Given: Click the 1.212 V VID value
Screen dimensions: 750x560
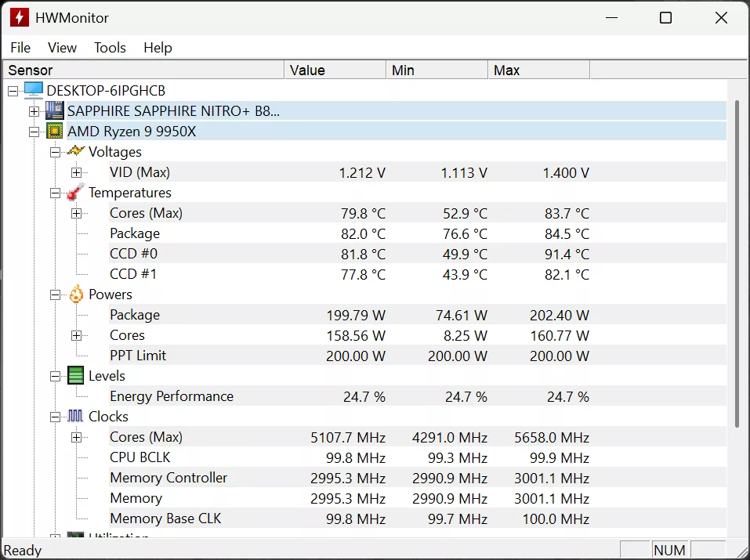Looking at the screenshot, I should tap(362, 172).
